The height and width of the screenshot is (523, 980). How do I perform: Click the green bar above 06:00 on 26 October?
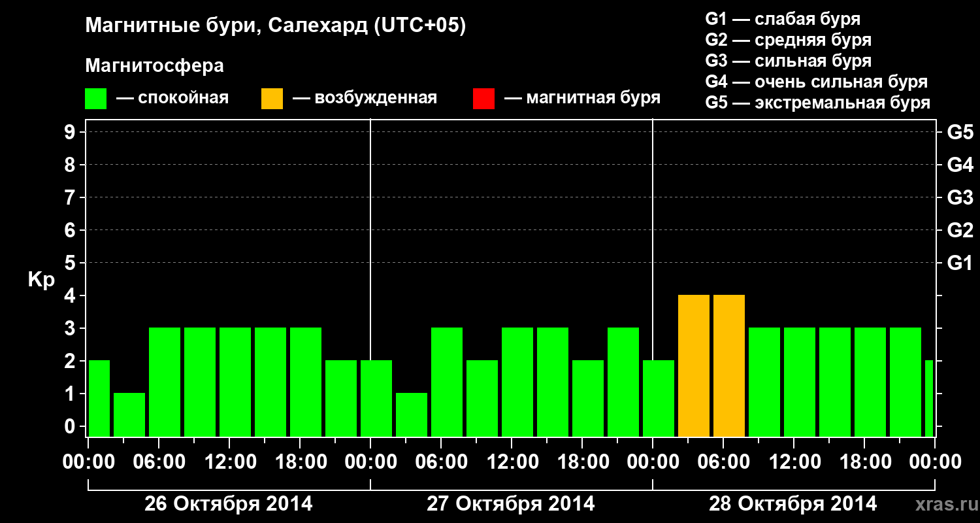(165, 382)
